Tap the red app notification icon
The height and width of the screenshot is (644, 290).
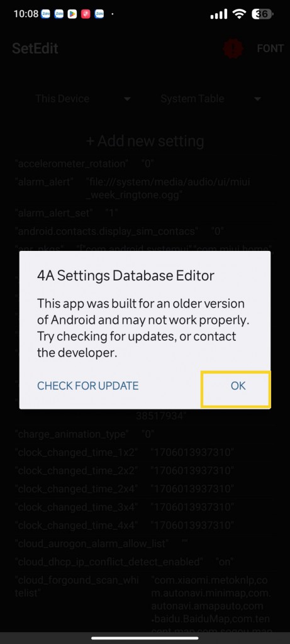86,14
